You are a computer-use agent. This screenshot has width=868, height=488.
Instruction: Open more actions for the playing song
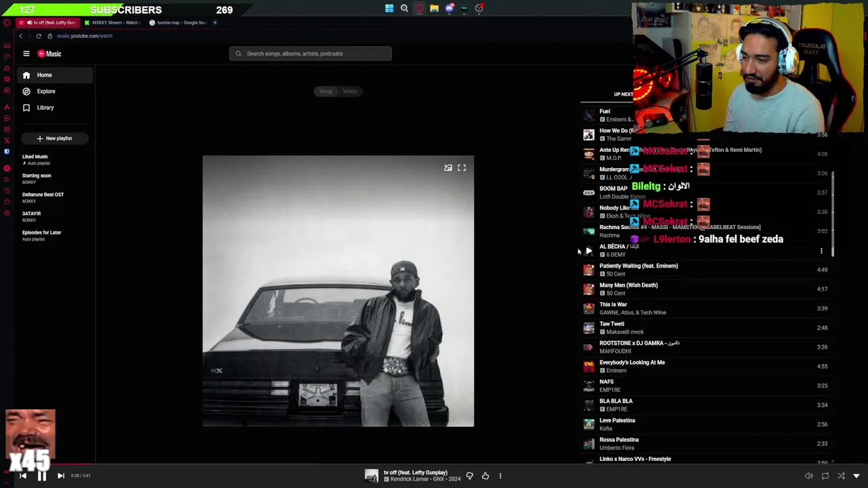coord(500,476)
